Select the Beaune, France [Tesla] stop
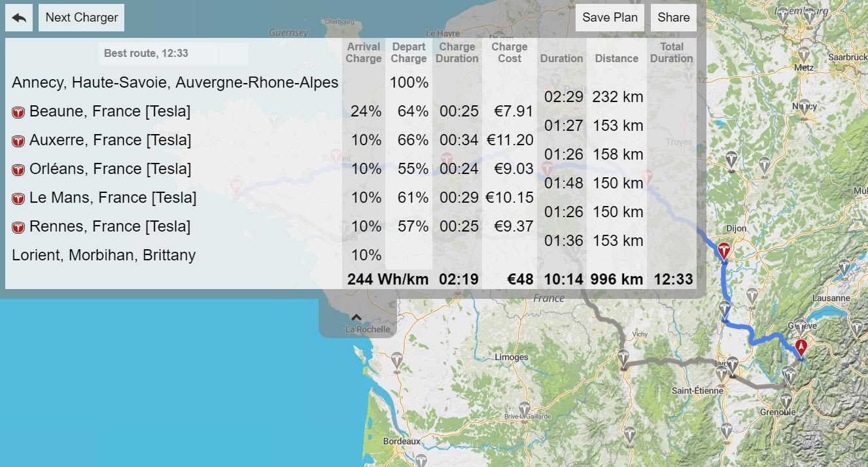This screenshot has width=868, height=467. tap(110, 112)
